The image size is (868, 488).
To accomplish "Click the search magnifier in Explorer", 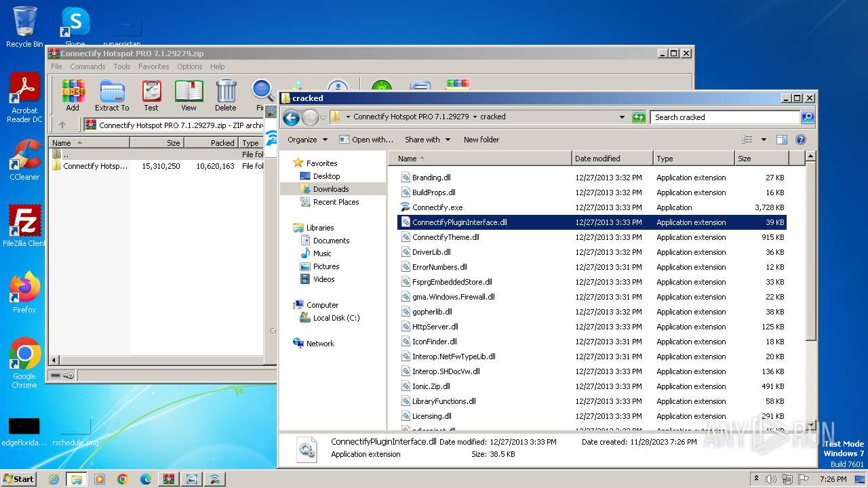I will pyautogui.click(x=807, y=117).
